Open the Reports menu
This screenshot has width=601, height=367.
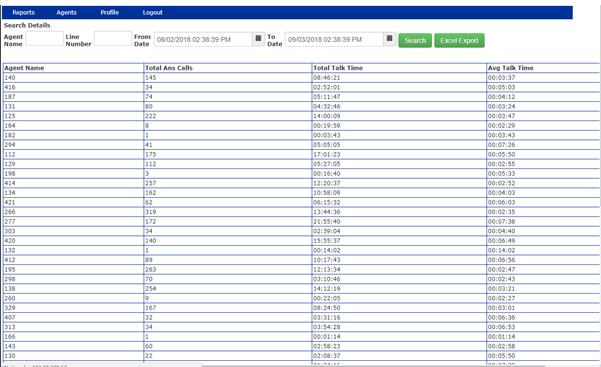pyautogui.click(x=23, y=12)
